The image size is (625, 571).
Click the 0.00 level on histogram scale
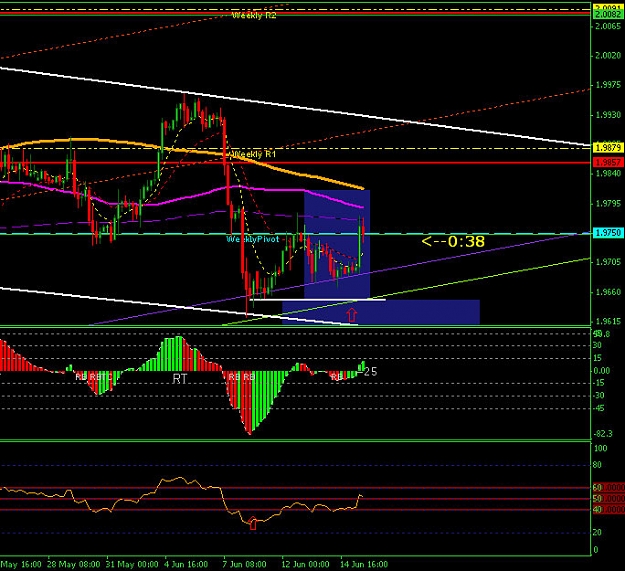coord(601,371)
